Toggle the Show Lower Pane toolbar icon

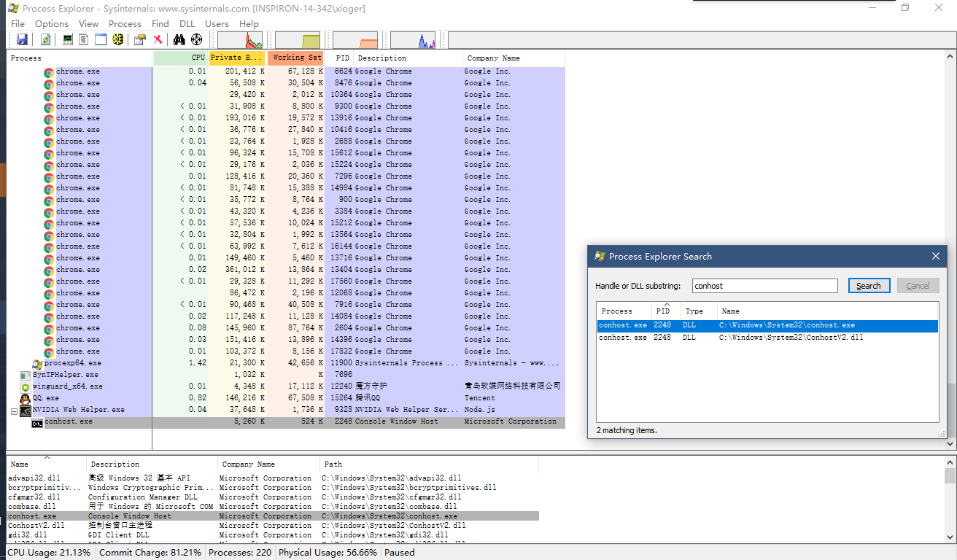tap(101, 39)
